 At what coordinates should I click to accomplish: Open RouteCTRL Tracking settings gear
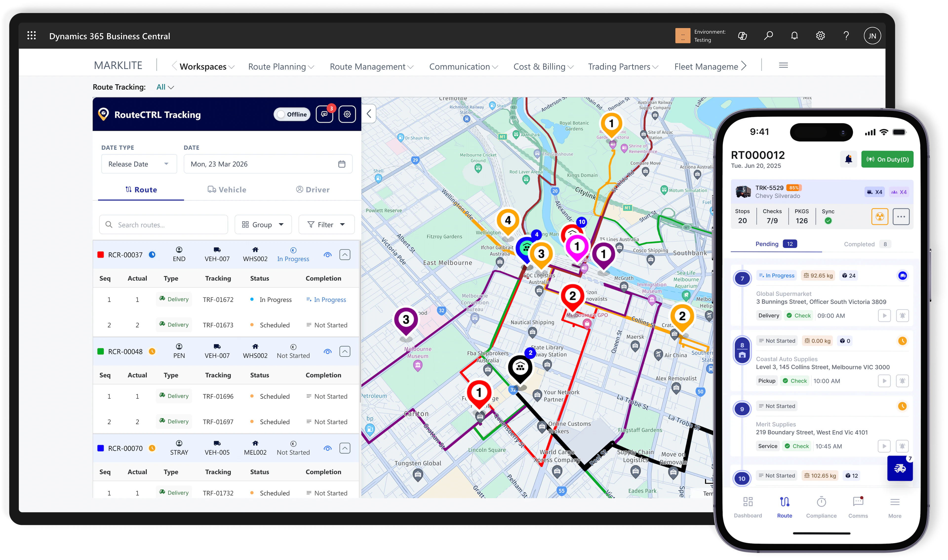pos(347,114)
